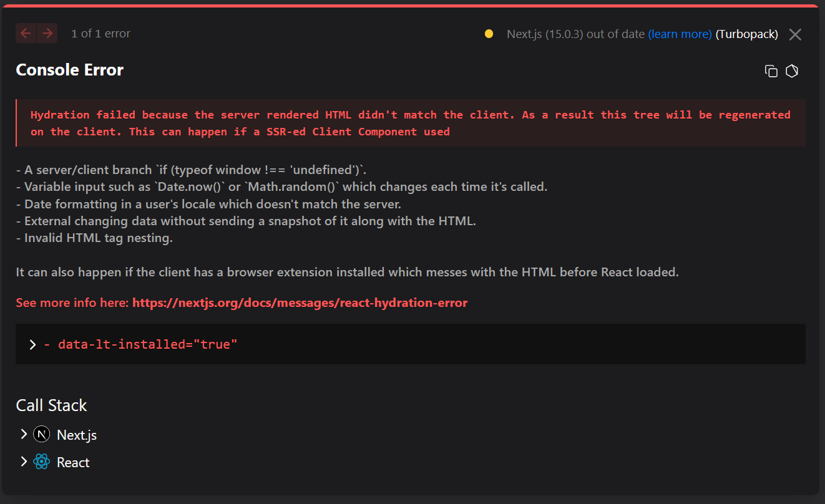
Task: Click the React atom logo icon
Action: point(42,462)
